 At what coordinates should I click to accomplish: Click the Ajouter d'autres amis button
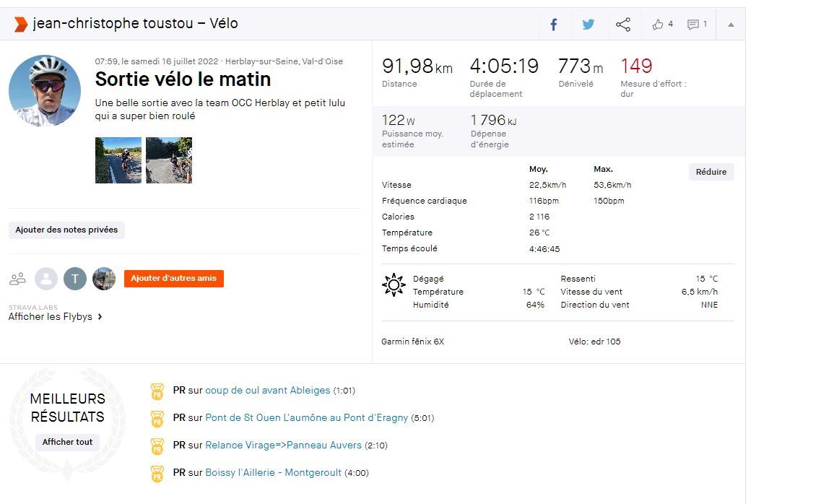(x=173, y=279)
